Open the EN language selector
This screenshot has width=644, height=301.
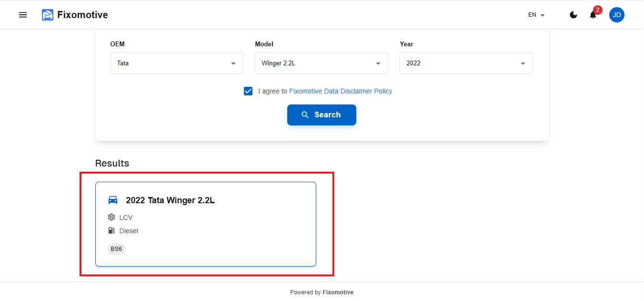536,15
